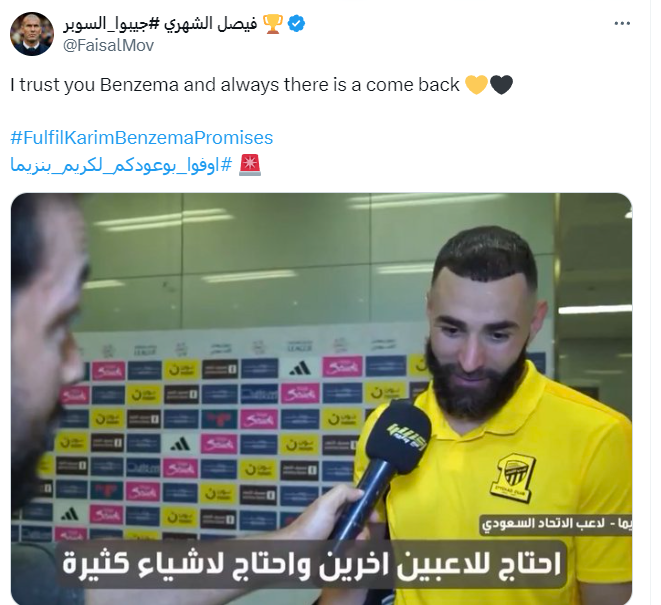Open the #FulfilKarimBenzemaPromises hashtag
Screen dimensions: 661x605
tap(142, 138)
